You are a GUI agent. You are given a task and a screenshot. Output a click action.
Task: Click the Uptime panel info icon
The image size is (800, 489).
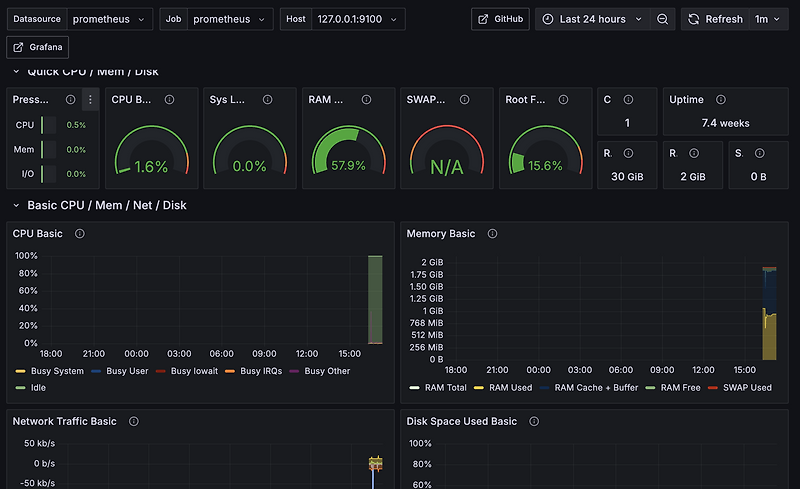pos(720,100)
